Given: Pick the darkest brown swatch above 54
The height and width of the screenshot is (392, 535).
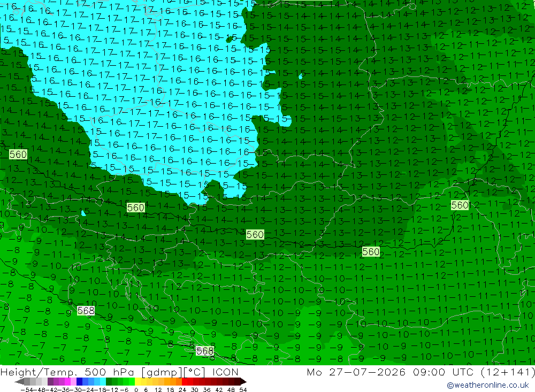Looking at the screenshot, I should coord(237,382).
